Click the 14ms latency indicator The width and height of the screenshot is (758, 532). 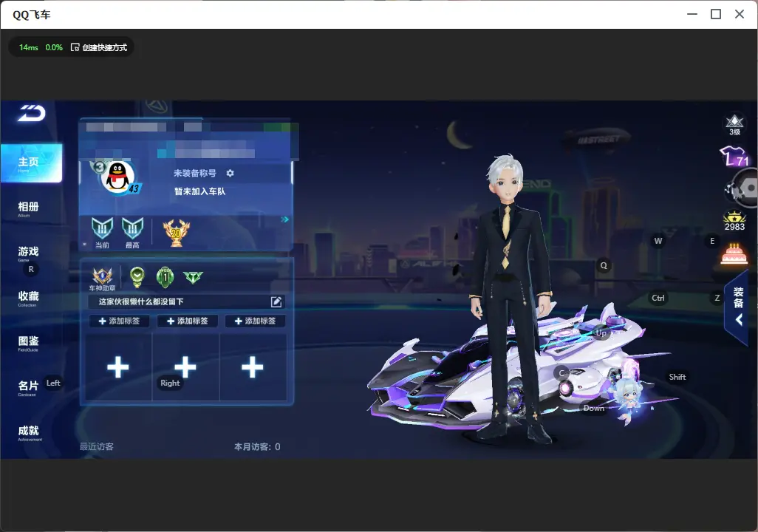[29, 47]
